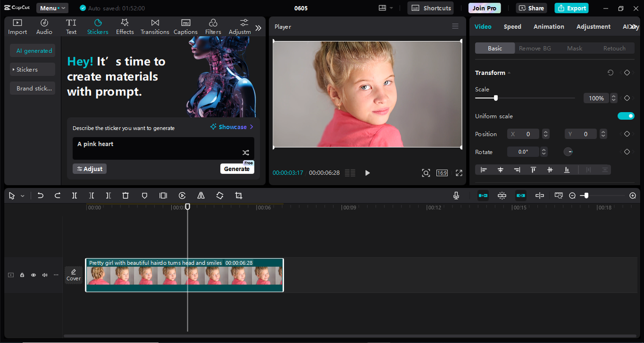Click the shuffle random prompt icon
Screen dimensions: 644x343
click(246, 152)
